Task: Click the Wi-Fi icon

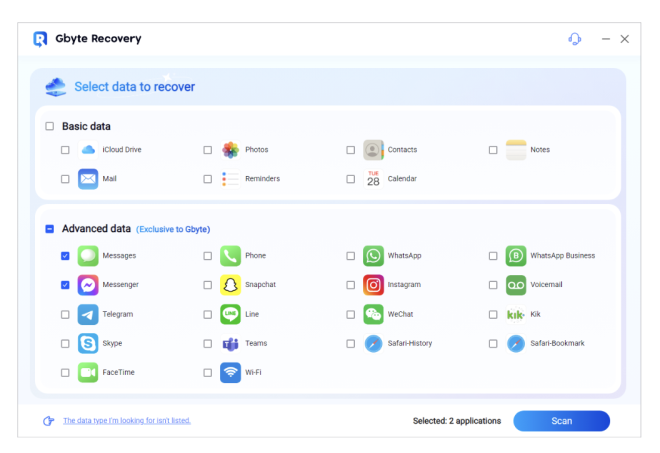Action: pyautogui.click(x=231, y=373)
